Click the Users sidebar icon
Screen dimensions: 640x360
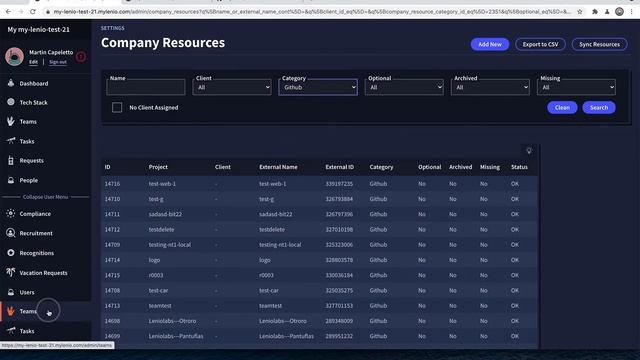click(x=11, y=292)
